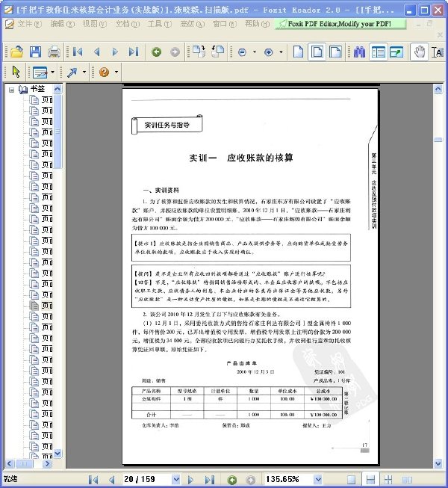Select the blue arrow drawing tool
448x488 pixels.
[72, 72]
